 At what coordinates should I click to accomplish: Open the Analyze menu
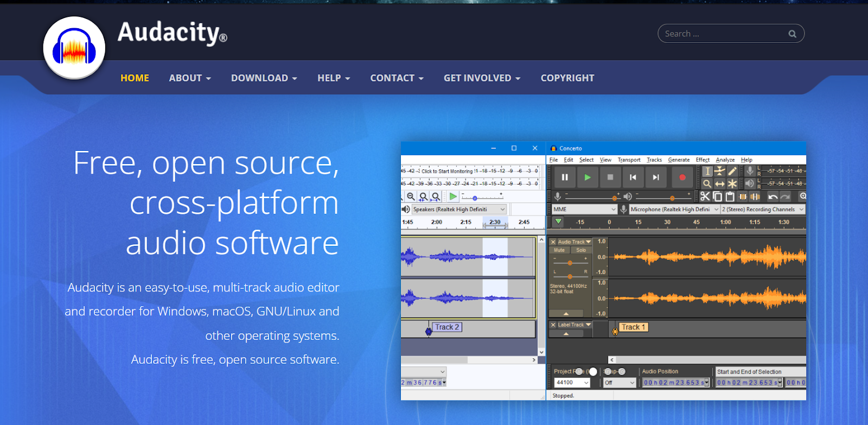(725, 160)
